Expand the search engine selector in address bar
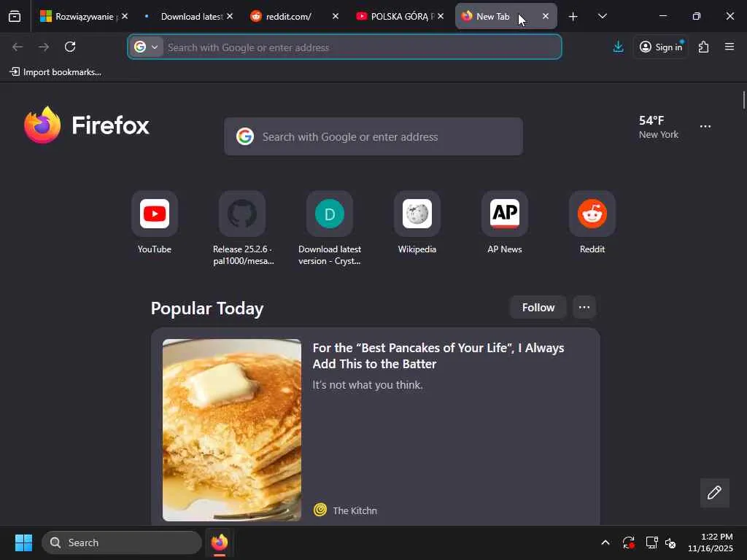Viewport: 747px width, 560px height. click(146, 47)
